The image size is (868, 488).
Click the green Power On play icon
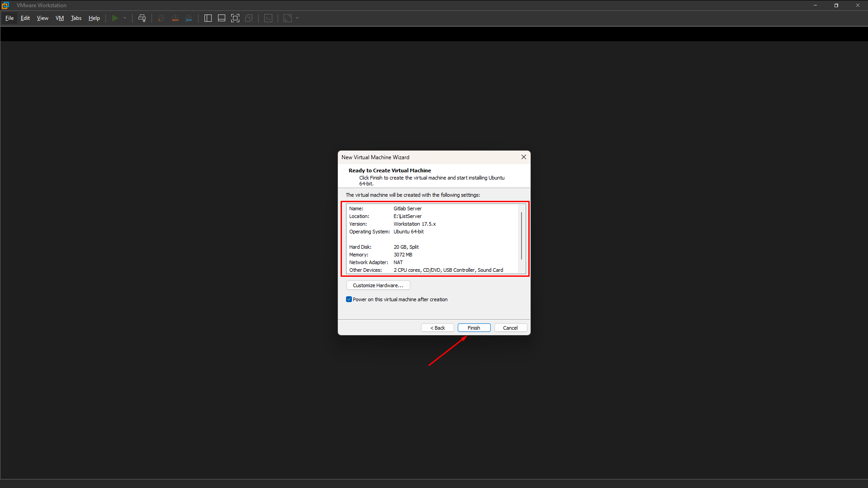pos(115,18)
